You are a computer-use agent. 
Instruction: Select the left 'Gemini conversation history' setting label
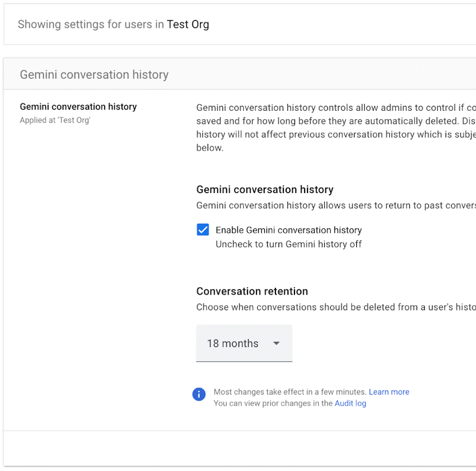coord(78,107)
